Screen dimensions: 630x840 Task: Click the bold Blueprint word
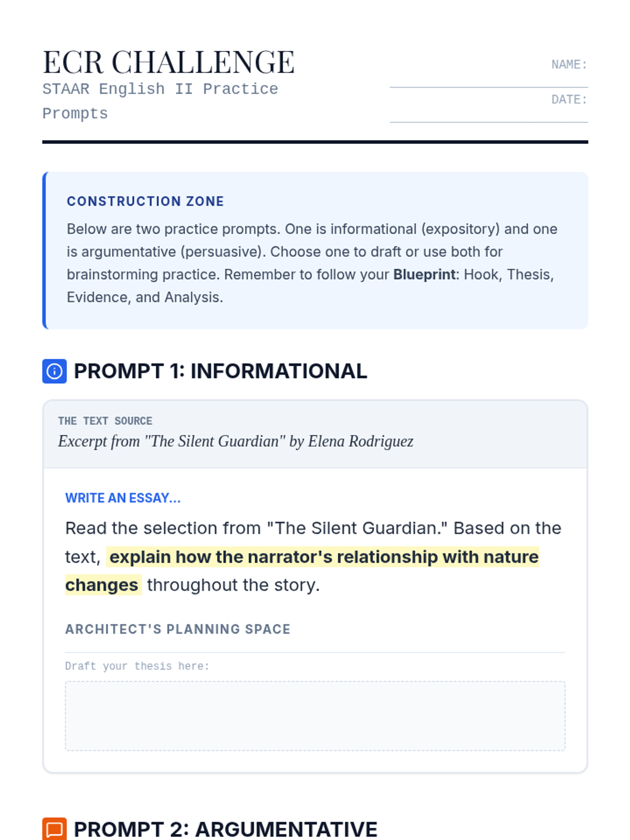pyautogui.click(x=424, y=275)
